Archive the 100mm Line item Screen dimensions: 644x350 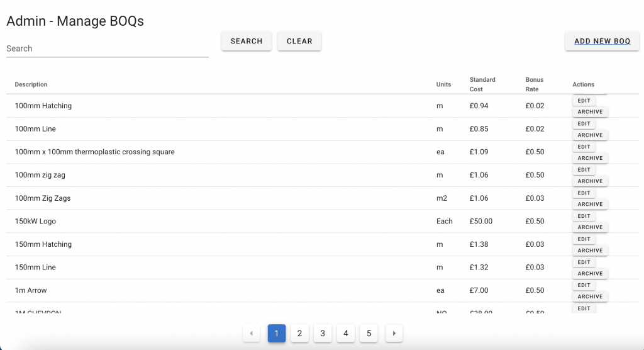pyautogui.click(x=590, y=135)
